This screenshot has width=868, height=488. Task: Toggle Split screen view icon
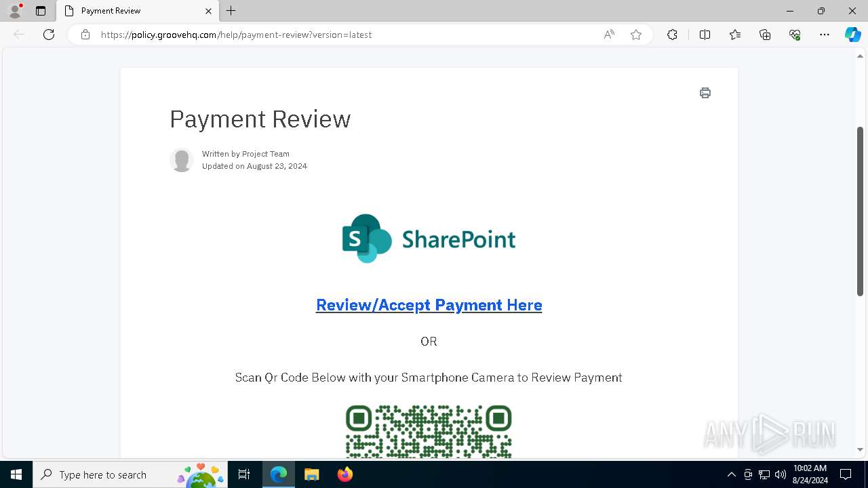tap(705, 35)
